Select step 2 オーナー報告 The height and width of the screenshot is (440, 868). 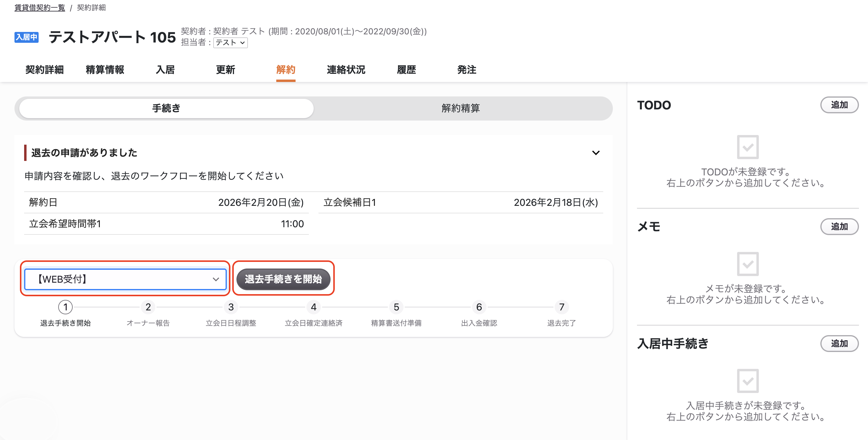(148, 314)
